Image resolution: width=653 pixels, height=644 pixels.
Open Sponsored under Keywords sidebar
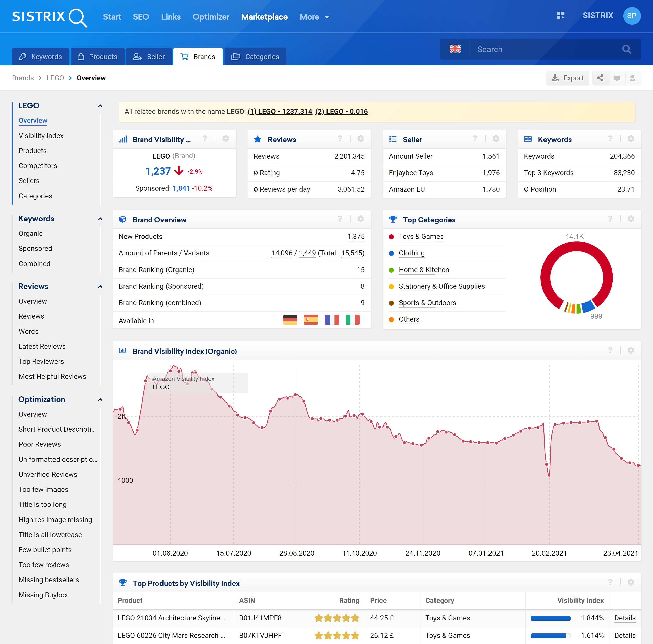[x=35, y=248]
